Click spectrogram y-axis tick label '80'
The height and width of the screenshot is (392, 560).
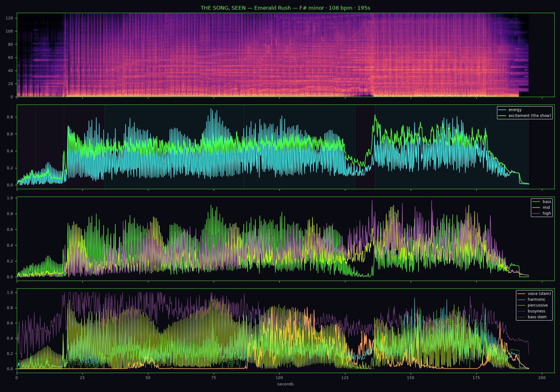(x=10, y=44)
